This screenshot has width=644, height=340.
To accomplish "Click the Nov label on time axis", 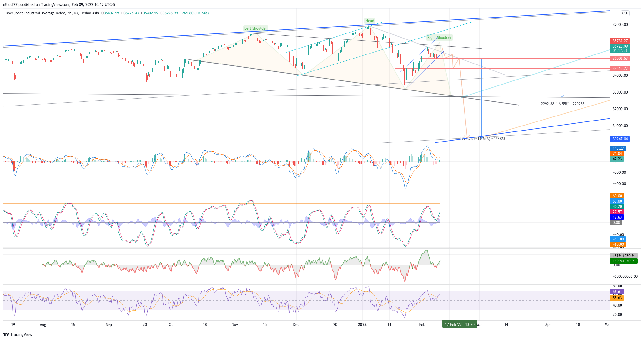I will click(235, 325).
